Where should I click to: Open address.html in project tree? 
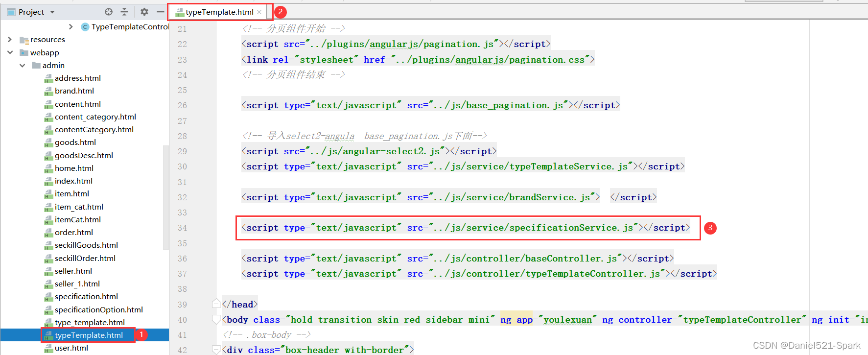pos(78,78)
